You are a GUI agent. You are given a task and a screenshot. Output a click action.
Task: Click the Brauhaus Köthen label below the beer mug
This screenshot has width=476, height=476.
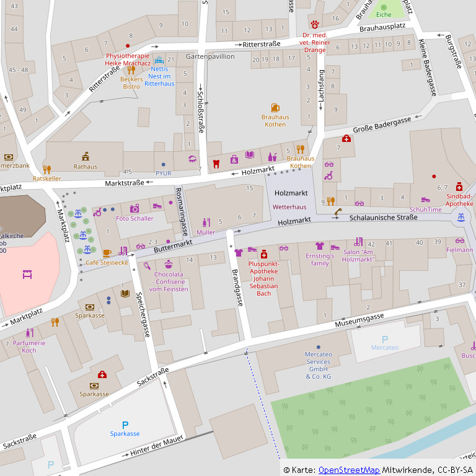coord(275,120)
